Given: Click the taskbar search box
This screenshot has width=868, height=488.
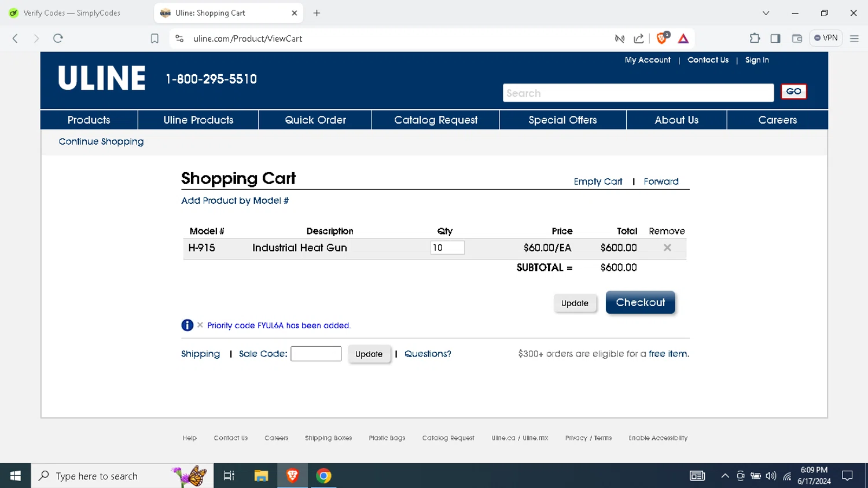Looking at the screenshot, I should tap(122, 476).
